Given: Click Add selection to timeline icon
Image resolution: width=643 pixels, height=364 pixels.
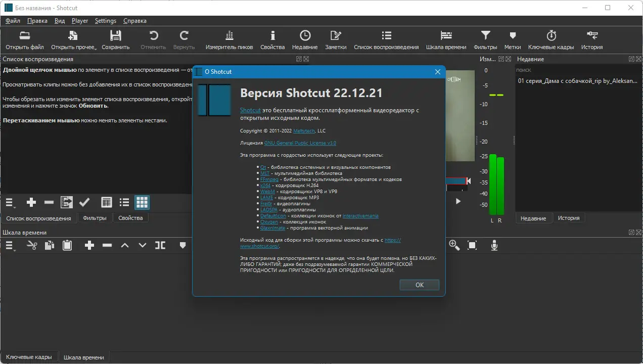Looking at the screenshot, I should click(x=67, y=202).
